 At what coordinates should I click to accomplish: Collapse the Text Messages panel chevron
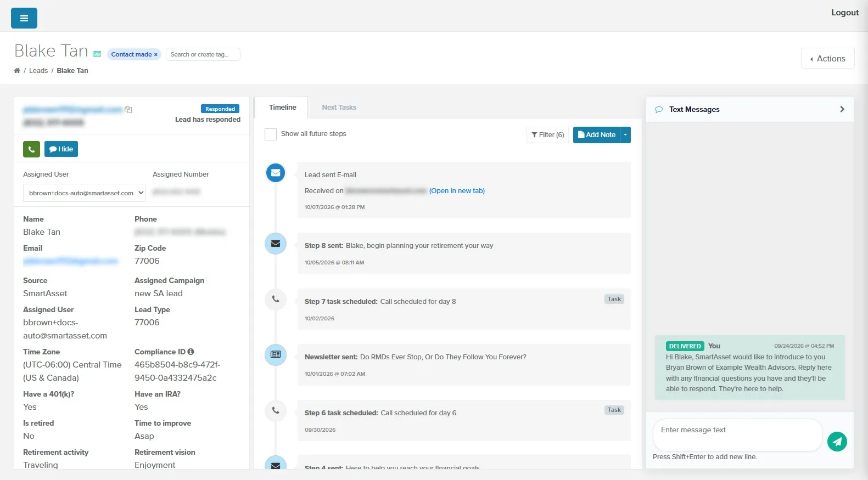842,109
